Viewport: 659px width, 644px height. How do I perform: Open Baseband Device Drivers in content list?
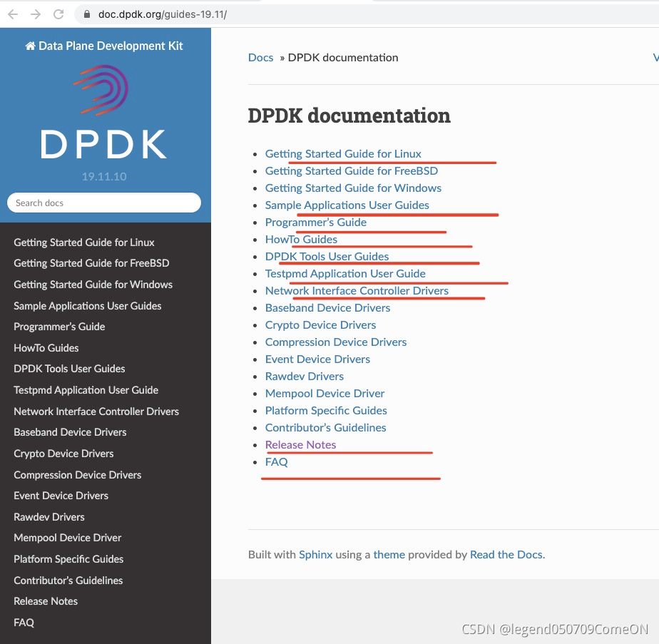tap(327, 308)
